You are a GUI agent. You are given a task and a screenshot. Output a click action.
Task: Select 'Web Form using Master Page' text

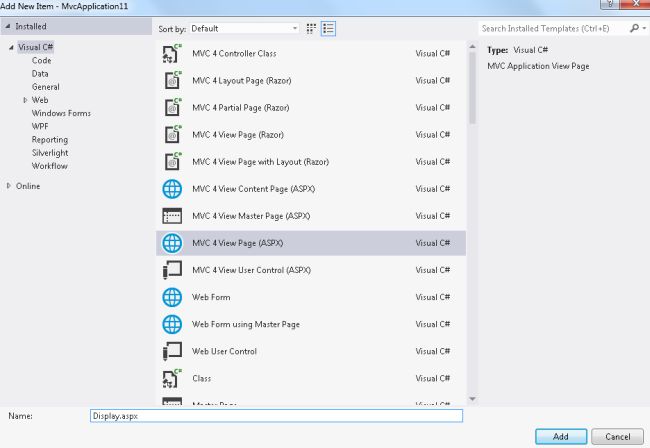(x=246, y=324)
